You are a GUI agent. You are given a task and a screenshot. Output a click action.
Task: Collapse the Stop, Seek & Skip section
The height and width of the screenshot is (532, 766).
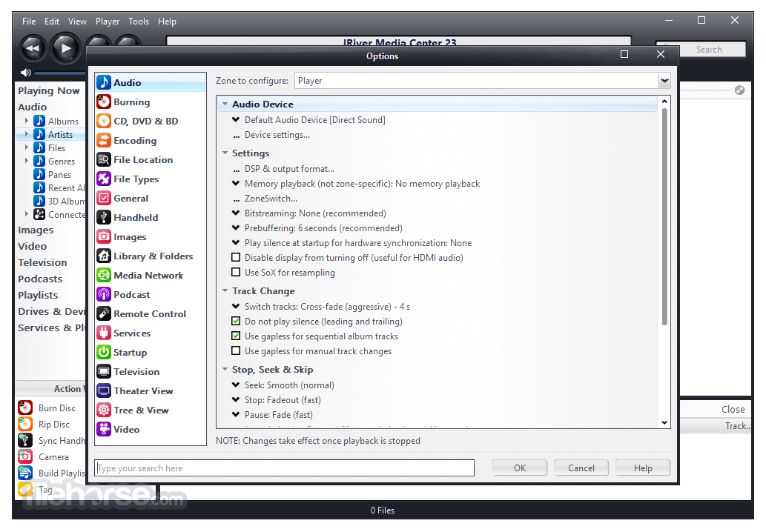225,370
